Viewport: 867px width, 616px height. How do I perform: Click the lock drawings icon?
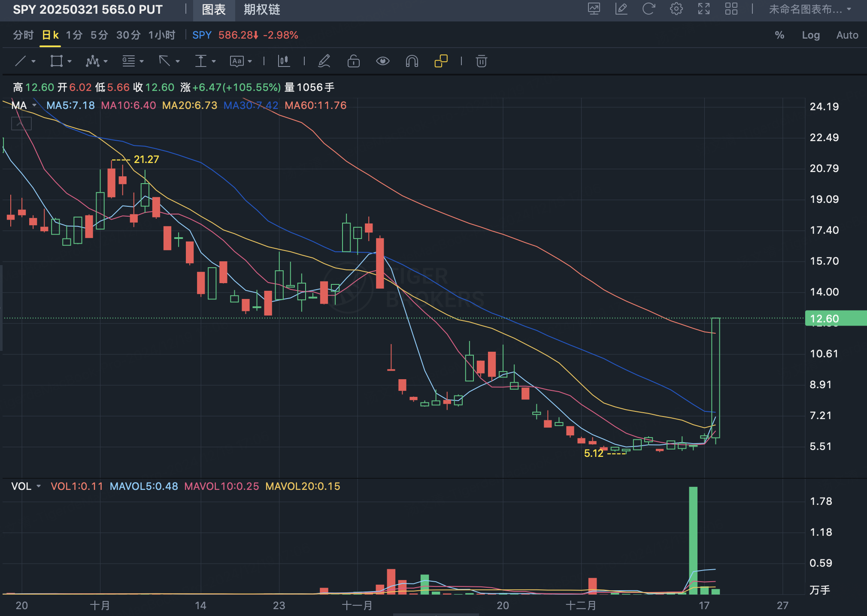pos(353,61)
